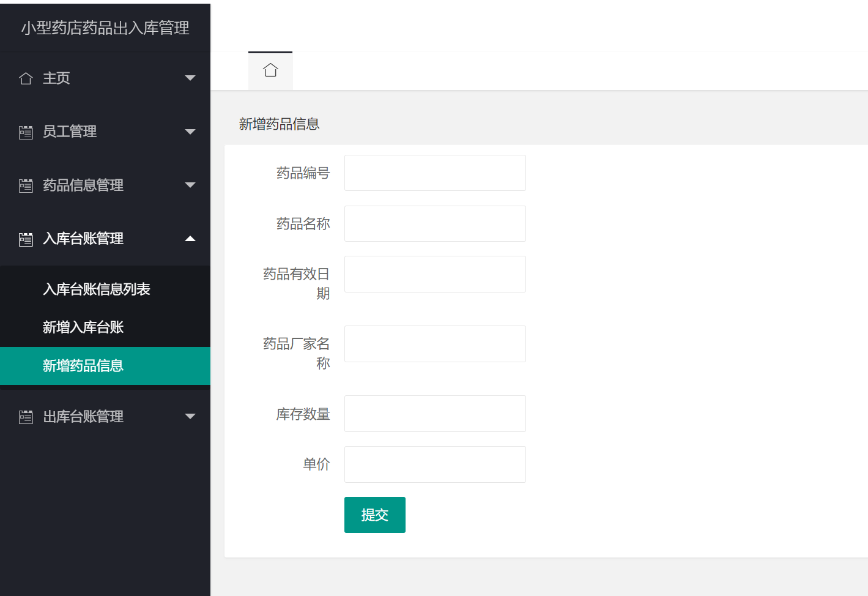868x596 pixels.
Task: Go to 入库台账信息列表
Action: click(105, 289)
